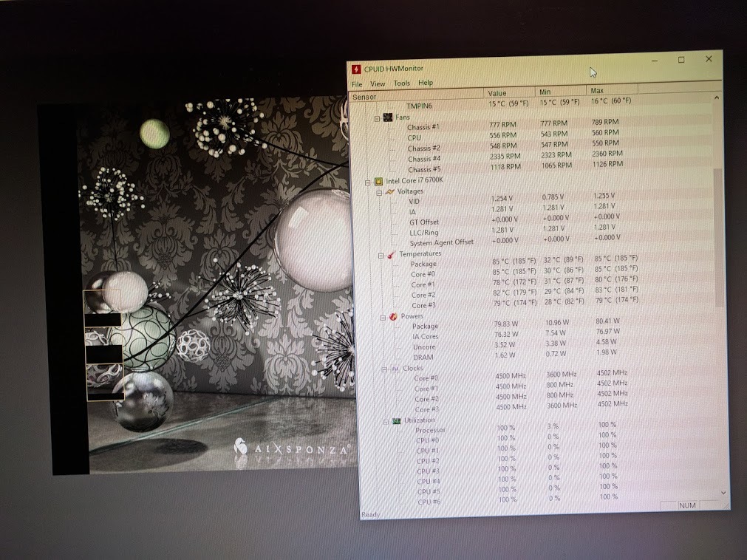Select the System Agent Offset row
Image resolution: width=747 pixels, height=560 pixels.
[x=533, y=241]
